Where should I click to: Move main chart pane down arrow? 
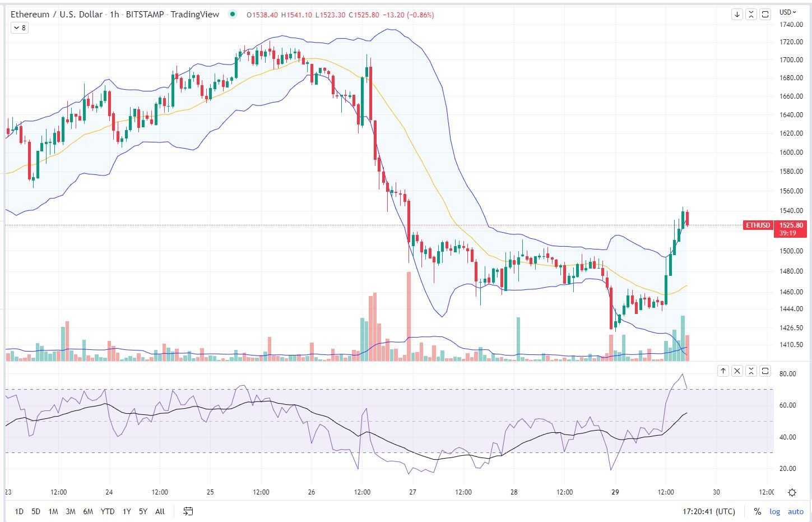point(737,15)
